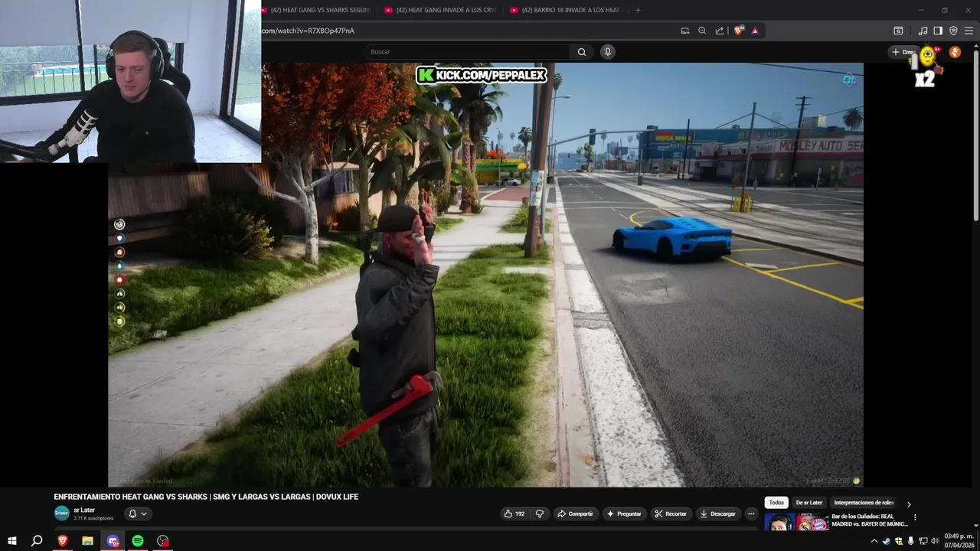Open options menu for Bar de los Cuñados video
The width and height of the screenshot is (980, 551).
pyautogui.click(x=914, y=517)
